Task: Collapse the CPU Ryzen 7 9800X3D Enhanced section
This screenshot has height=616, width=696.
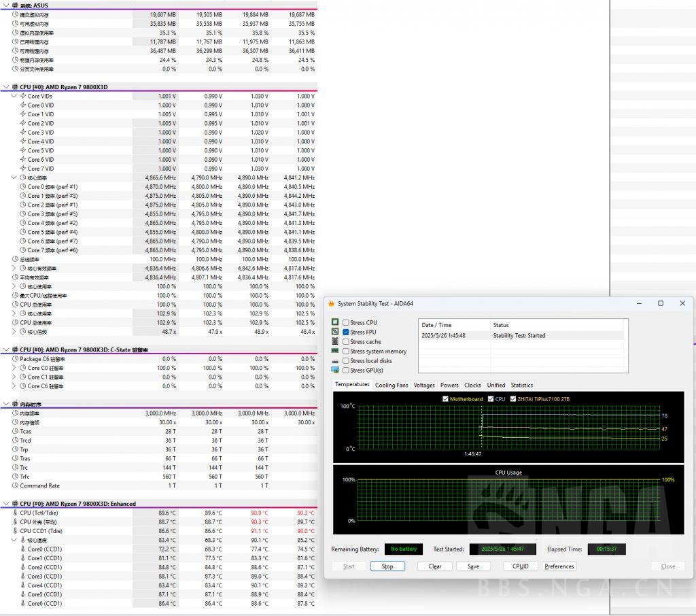Action: 6,504
